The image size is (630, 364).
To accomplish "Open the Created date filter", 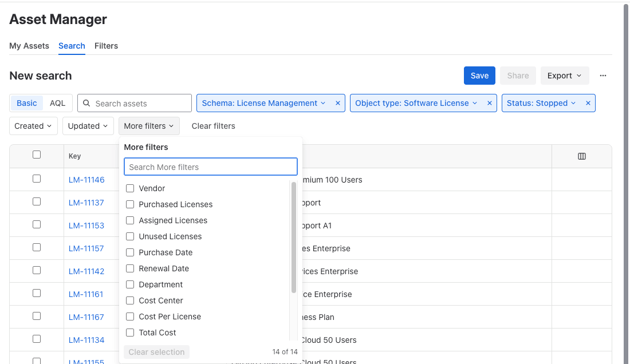I will [33, 126].
